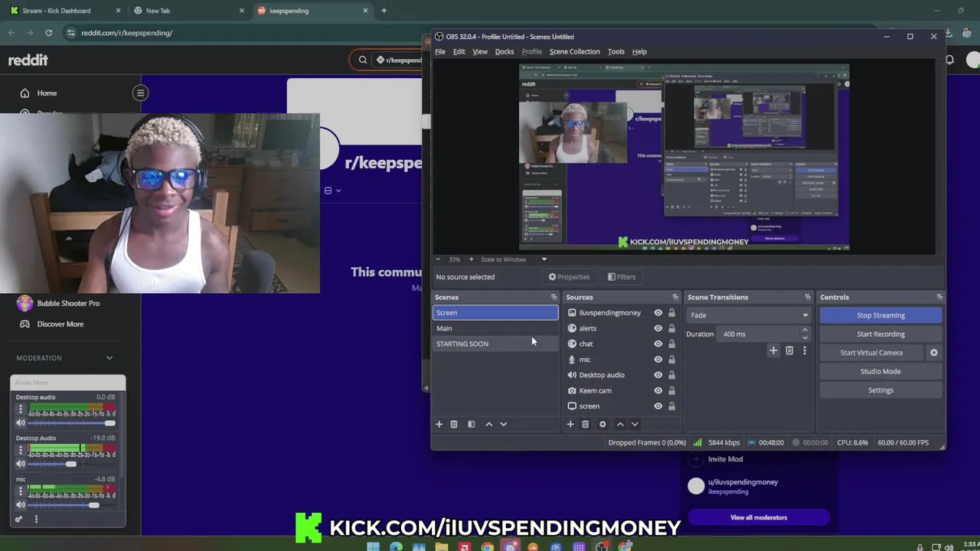
Task: Open mic channel three-dot options
Action: click(x=21, y=492)
